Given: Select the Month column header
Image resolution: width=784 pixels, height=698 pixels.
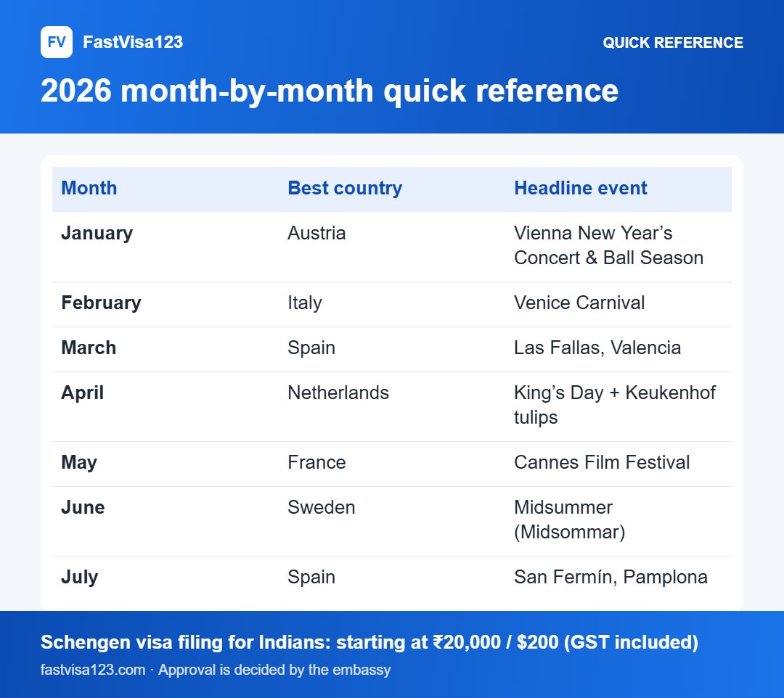Looking at the screenshot, I should pos(89,189).
